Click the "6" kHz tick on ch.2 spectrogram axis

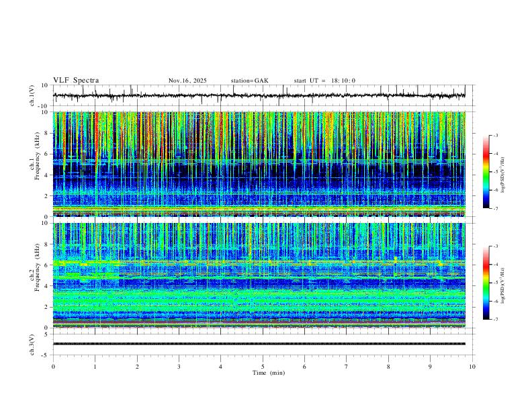point(46,265)
